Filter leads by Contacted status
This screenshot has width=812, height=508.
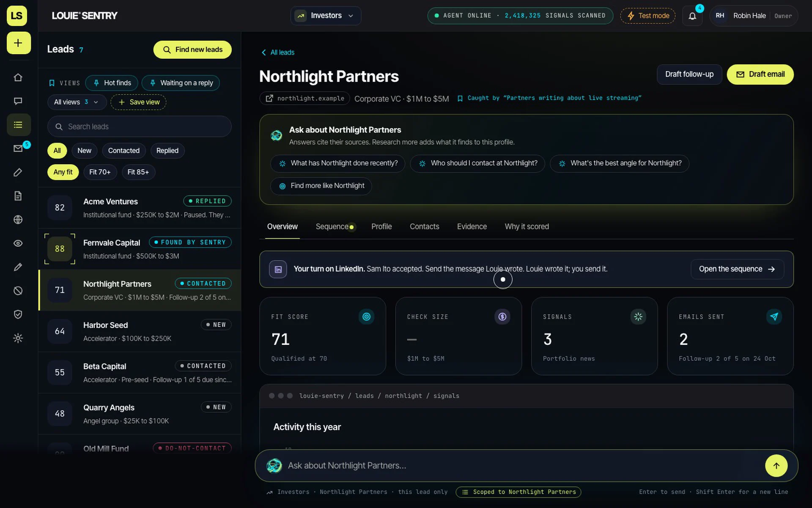coord(123,151)
